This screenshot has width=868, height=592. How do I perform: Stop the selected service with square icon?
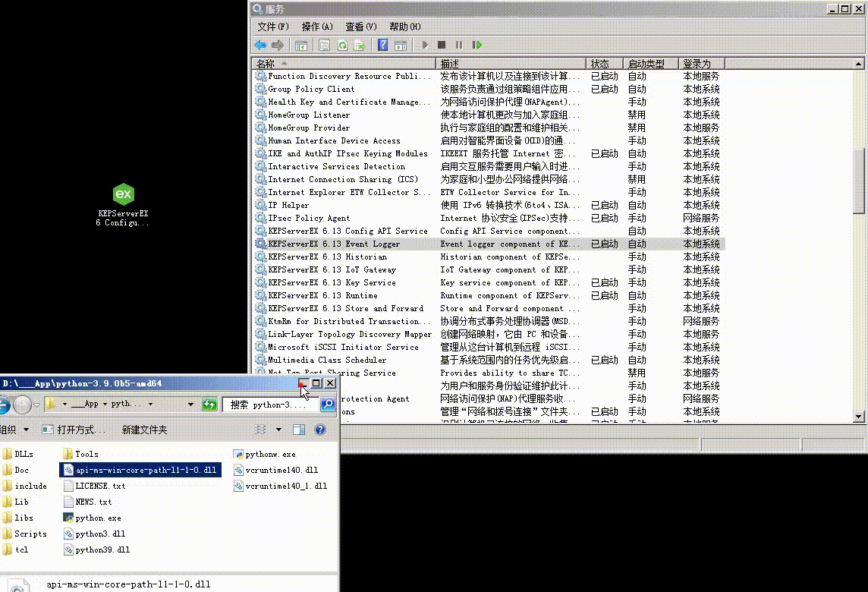(x=441, y=45)
